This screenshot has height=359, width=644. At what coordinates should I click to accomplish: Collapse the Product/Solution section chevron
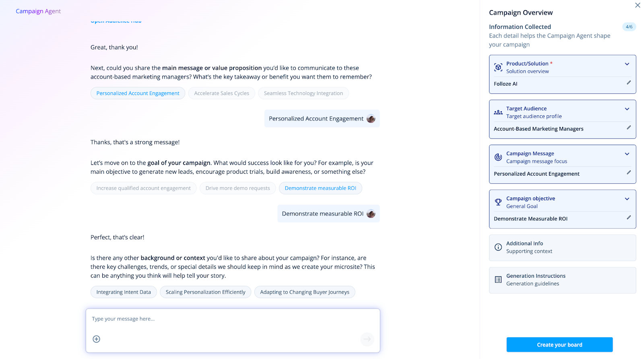(627, 64)
